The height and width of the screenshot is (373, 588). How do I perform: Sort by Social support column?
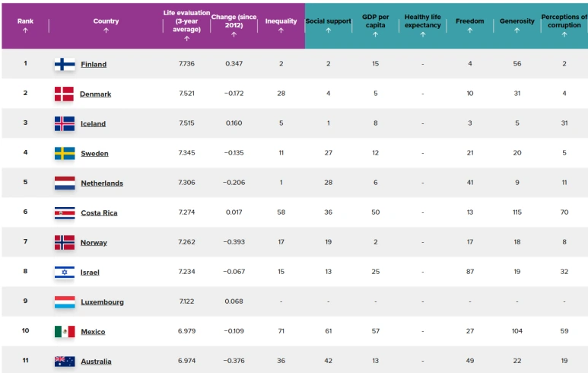328,25
